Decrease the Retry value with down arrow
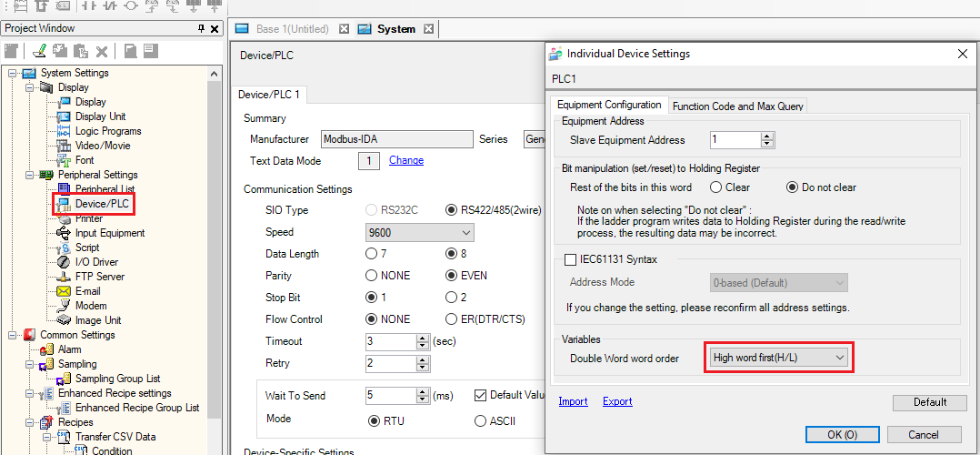 (x=423, y=368)
